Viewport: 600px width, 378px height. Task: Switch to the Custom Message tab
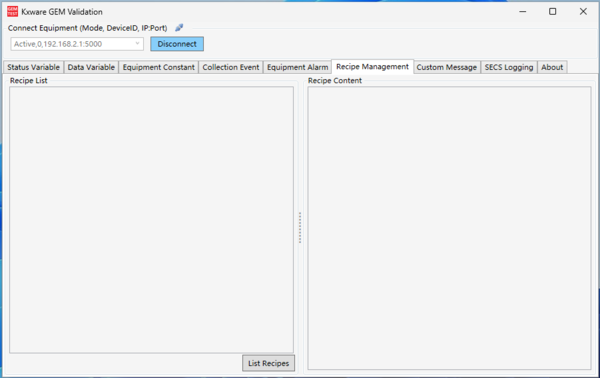point(447,67)
